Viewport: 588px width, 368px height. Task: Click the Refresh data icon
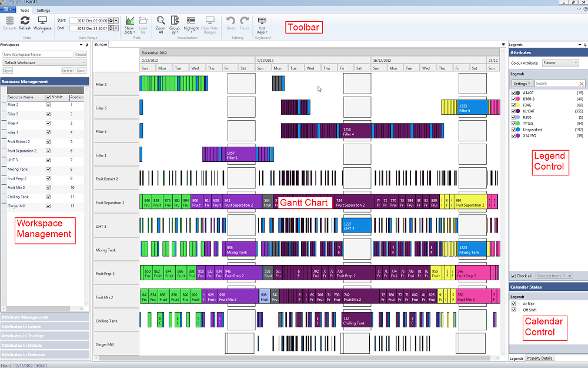25,21
